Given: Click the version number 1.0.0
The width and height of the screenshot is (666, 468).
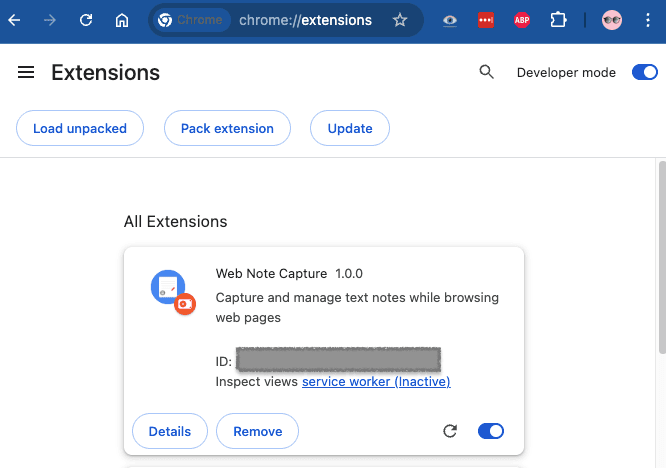Looking at the screenshot, I should tap(349, 273).
